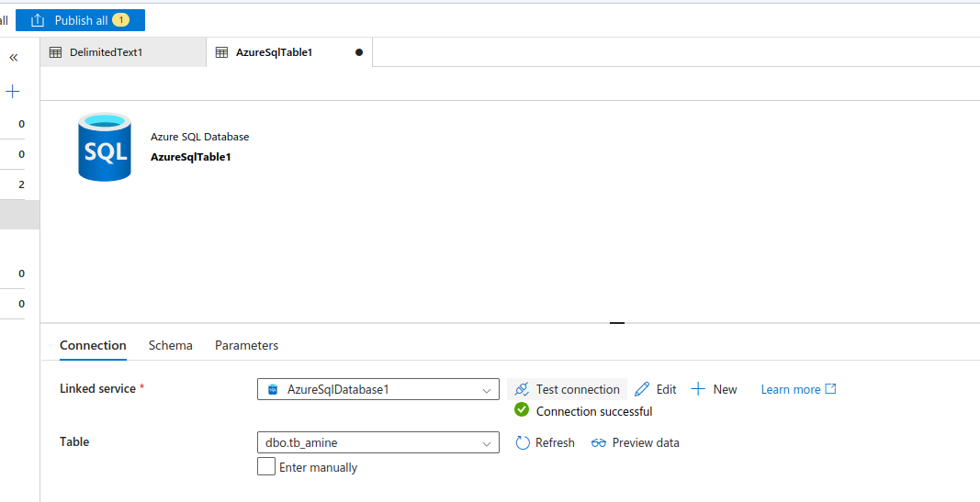Click the Azure SQL Database icon
The height and width of the screenshot is (502, 980).
[x=105, y=147]
